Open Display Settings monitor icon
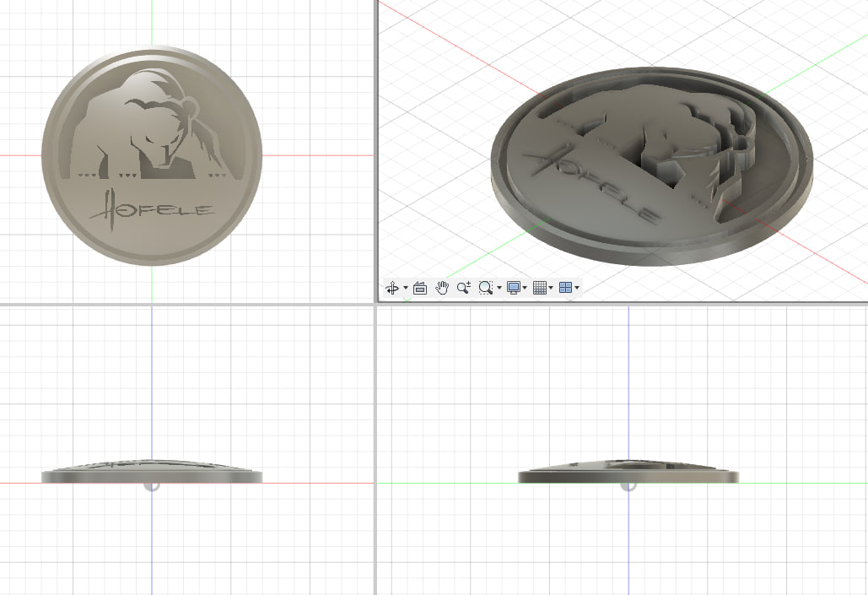The height and width of the screenshot is (595, 868). coord(514,288)
